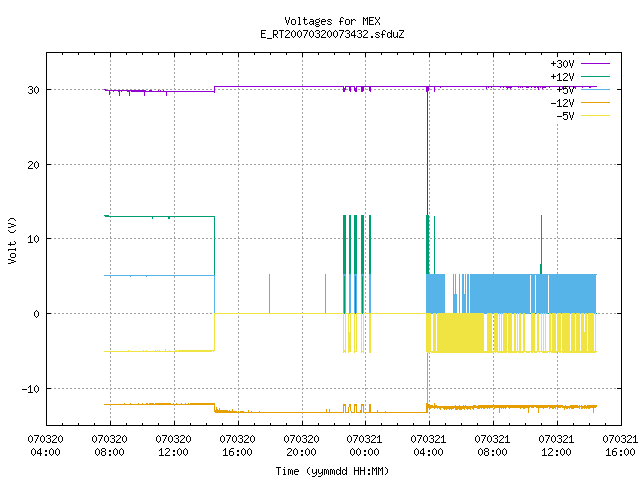Click the solid yellow -5V block after 04:00
The width and height of the screenshot is (640, 480).
[x=460, y=333]
